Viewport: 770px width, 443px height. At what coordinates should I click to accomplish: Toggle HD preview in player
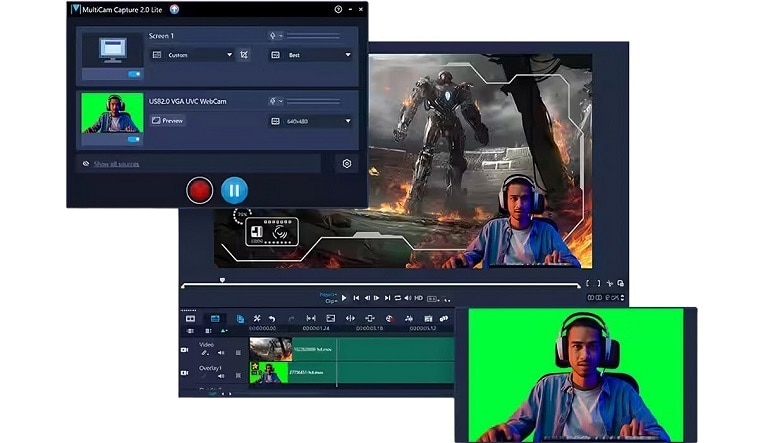[418, 298]
